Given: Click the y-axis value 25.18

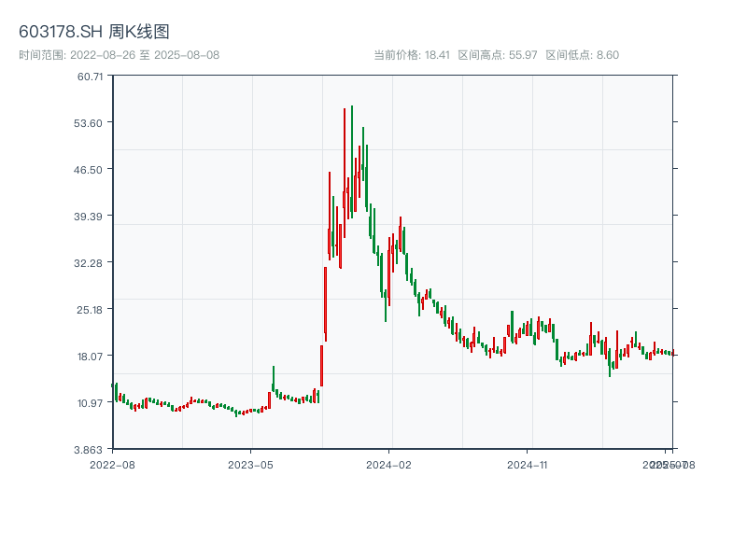Looking at the screenshot, I should [x=90, y=310].
